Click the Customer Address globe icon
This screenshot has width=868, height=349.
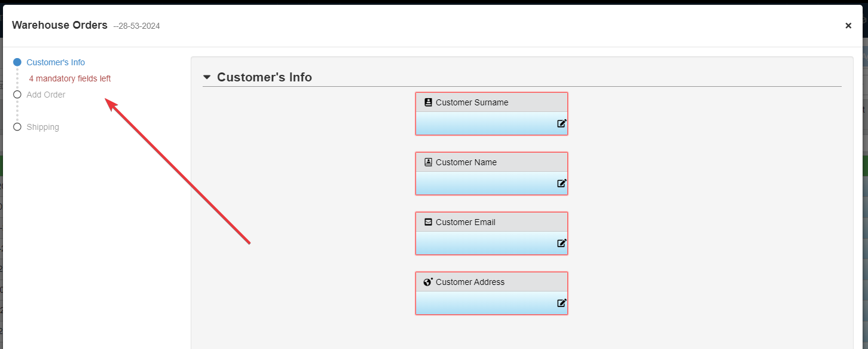point(428,282)
